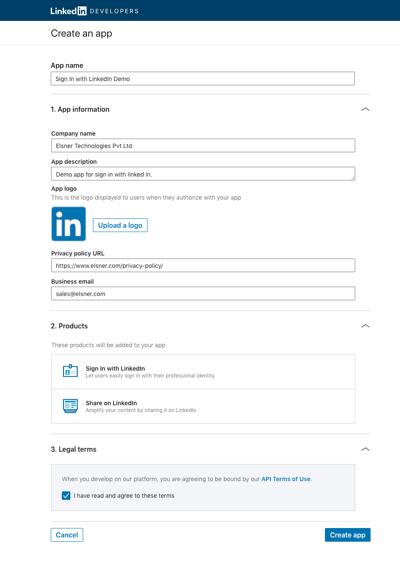Image resolution: width=400 pixels, height=566 pixels.
Task: Select the Share on LinkedIn product row
Action: (203, 406)
